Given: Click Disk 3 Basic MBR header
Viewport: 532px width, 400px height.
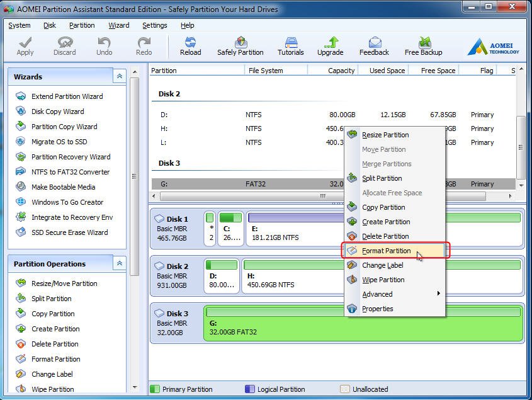Looking at the screenshot, I should click(176, 323).
